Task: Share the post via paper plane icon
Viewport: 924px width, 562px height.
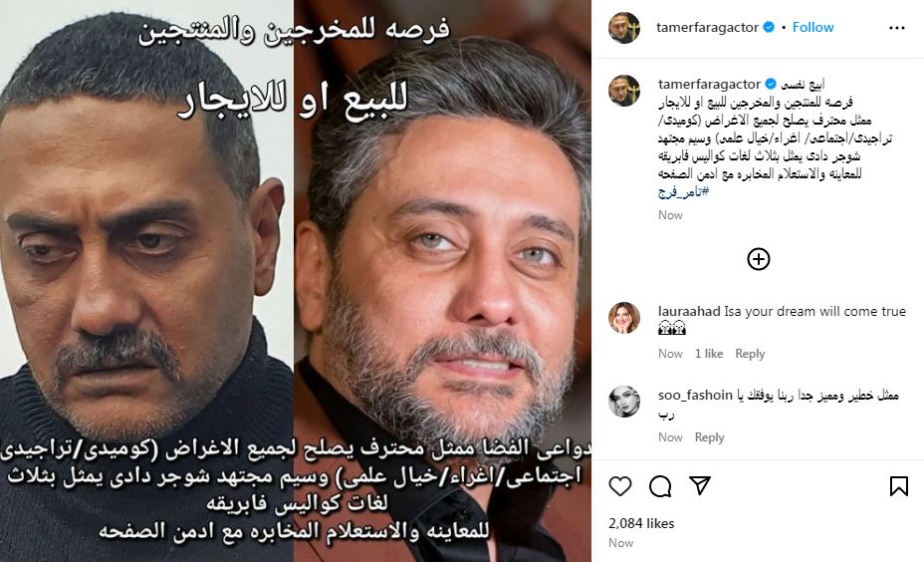Action: tap(700, 485)
